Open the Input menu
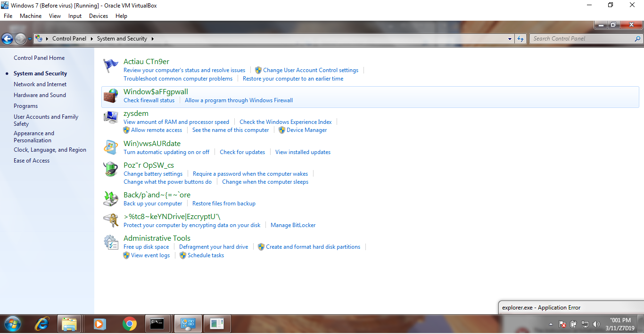This screenshot has height=334, width=644. tap(75, 16)
